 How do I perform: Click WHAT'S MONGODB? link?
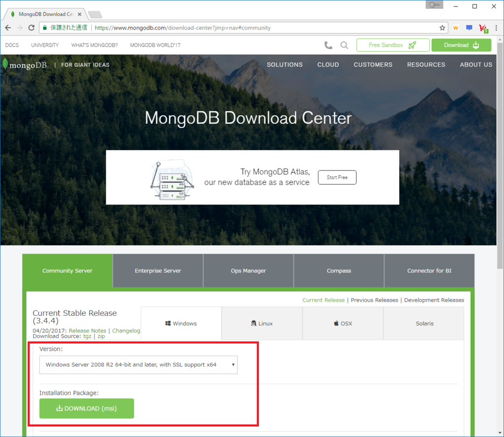coord(94,45)
